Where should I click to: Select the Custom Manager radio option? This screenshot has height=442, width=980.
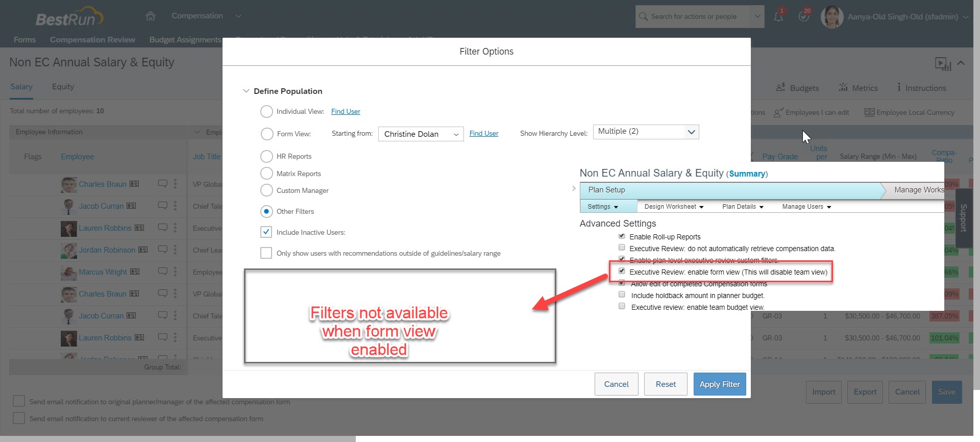coord(266,190)
